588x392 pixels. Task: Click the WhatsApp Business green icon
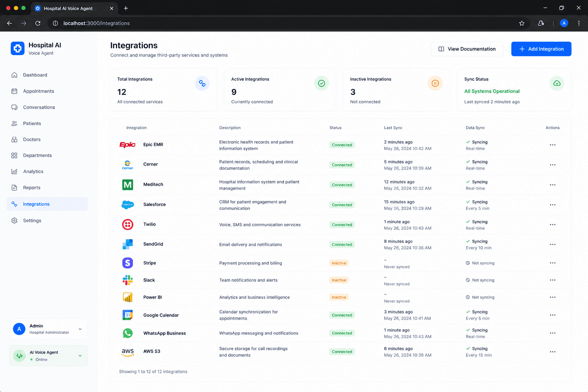point(127,333)
